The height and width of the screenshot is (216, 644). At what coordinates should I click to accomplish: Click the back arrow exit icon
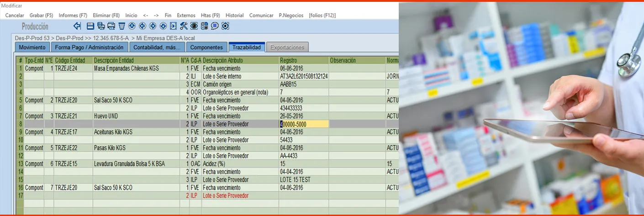(77, 26)
